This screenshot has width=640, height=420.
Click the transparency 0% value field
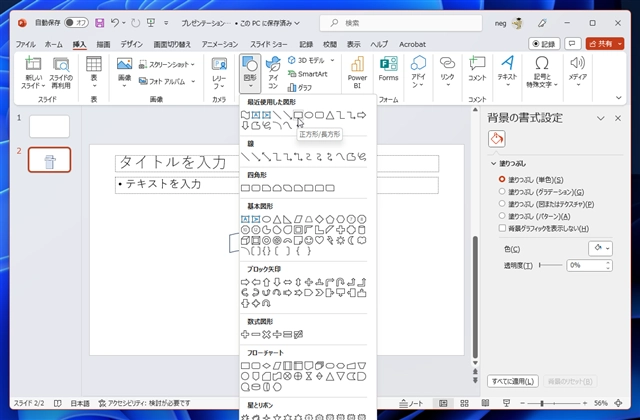(x=586, y=265)
